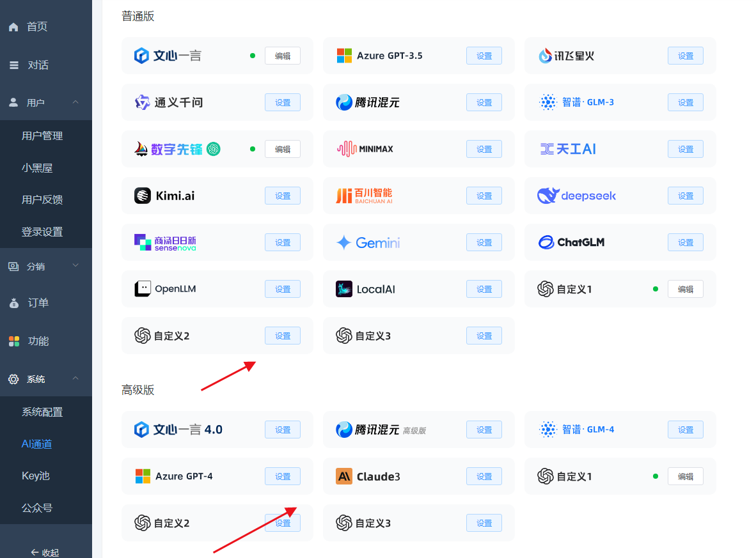The width and height of the screenshot is (756, 558).
Task: Open 用户管理 in sidebar
Action: (42, 136)
